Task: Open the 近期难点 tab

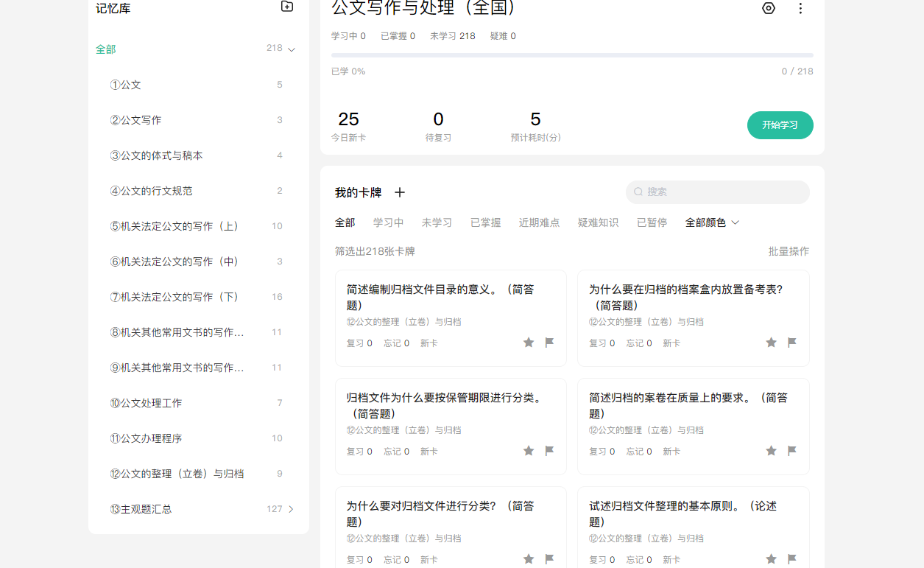Action: pyautogui.click(x=540, y=222)
